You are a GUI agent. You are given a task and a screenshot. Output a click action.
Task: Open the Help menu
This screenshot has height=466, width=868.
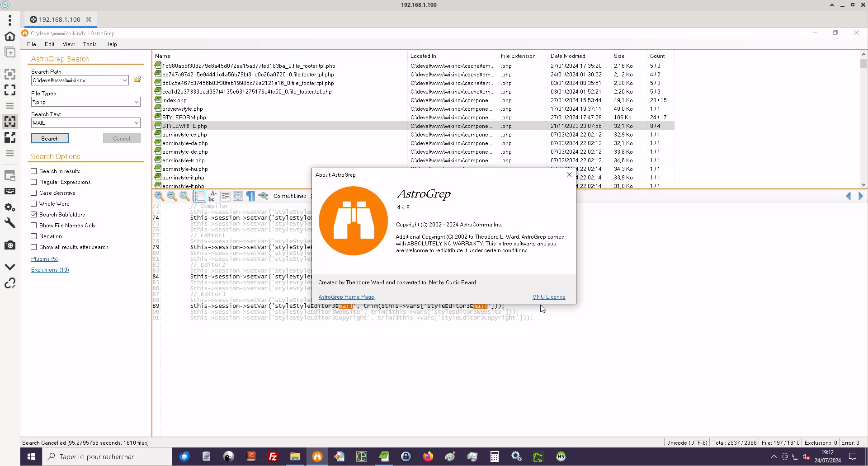[x=111, y=44]
